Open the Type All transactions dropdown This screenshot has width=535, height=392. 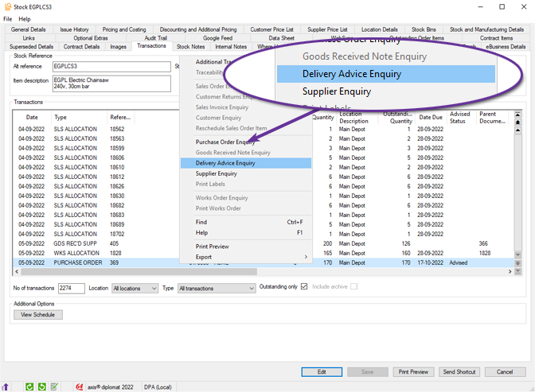(x=217, y=289)
